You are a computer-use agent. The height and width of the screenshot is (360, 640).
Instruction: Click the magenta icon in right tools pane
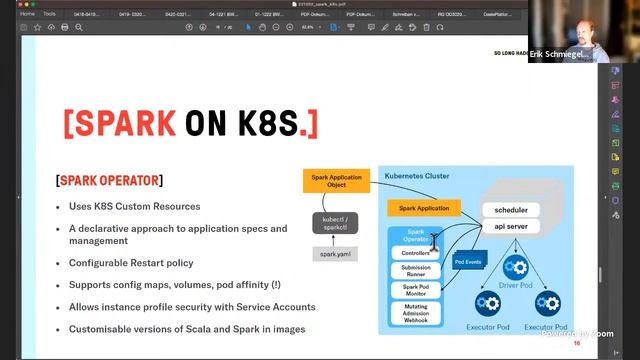pyautogui.click(x=616, y=100)
